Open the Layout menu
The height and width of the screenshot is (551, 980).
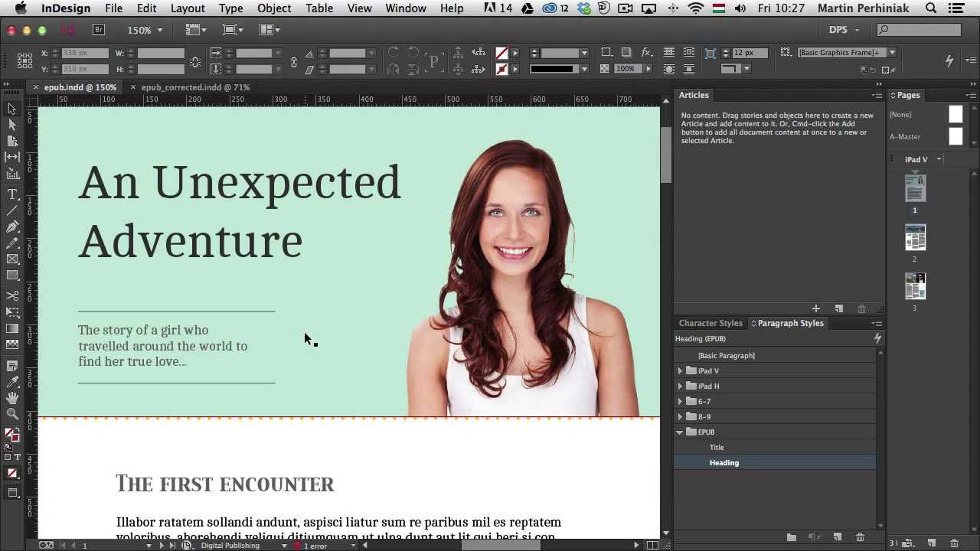click(x=188, y=8)
